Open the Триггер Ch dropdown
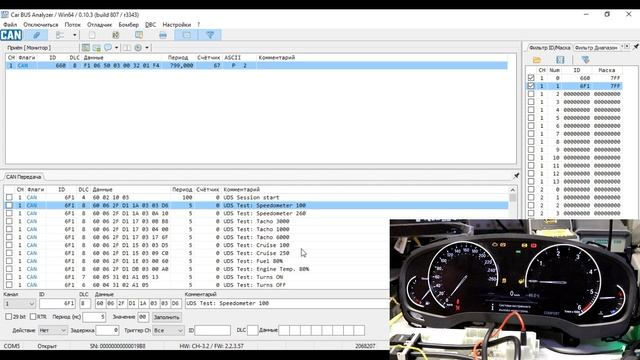The image size is (640, 360). click(x=168, y=330)
